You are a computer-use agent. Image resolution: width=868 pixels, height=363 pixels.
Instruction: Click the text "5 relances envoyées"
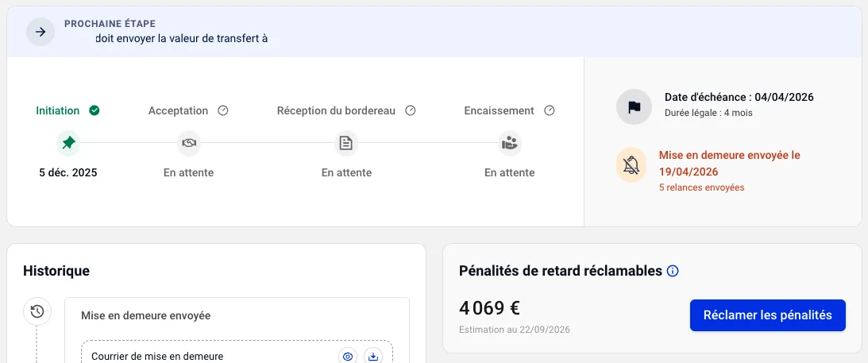pyautogui.click(x=701, y=187)
